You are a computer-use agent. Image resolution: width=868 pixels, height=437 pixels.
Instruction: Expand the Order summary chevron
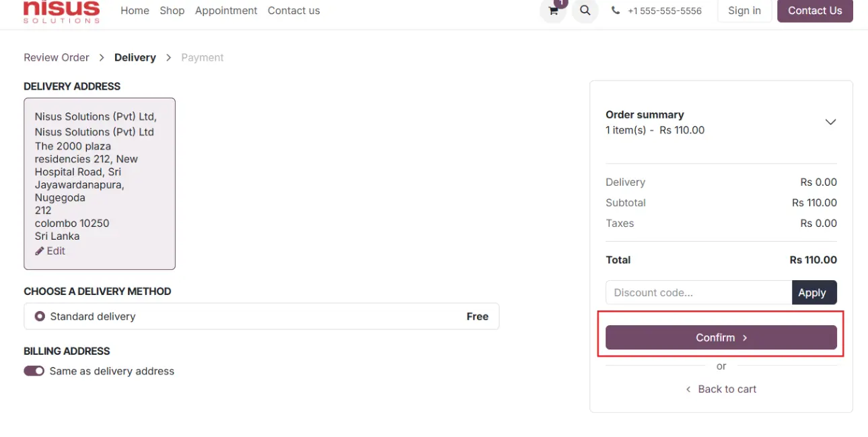click(x=830, y=122)
